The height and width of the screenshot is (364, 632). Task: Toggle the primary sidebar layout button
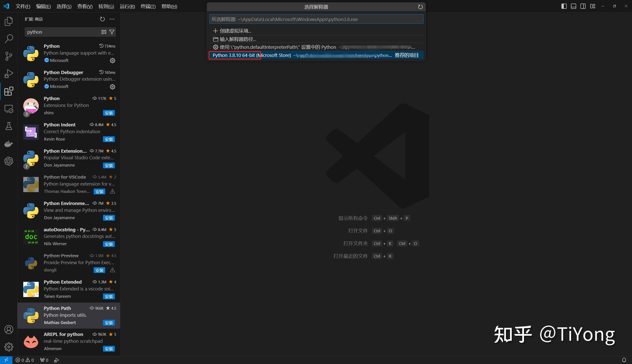coord(564,6)
